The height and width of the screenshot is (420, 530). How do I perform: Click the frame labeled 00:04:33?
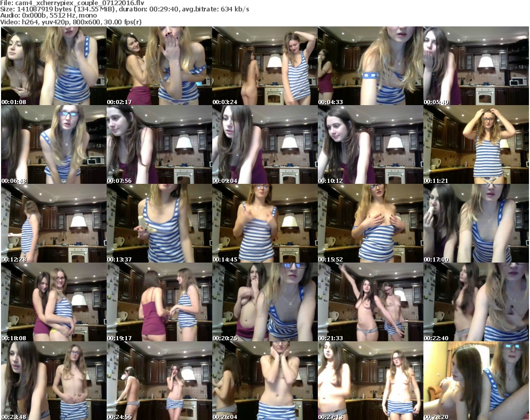click(370, 66)
